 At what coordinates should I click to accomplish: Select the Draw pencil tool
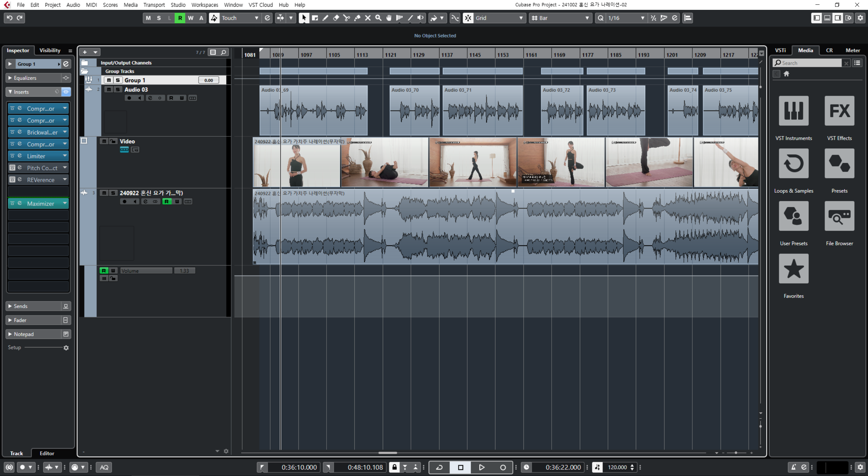[x=325, y=18]
